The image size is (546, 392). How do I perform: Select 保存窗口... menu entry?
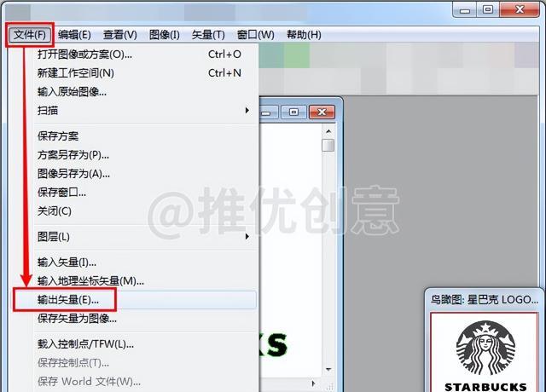click(146, 193)
